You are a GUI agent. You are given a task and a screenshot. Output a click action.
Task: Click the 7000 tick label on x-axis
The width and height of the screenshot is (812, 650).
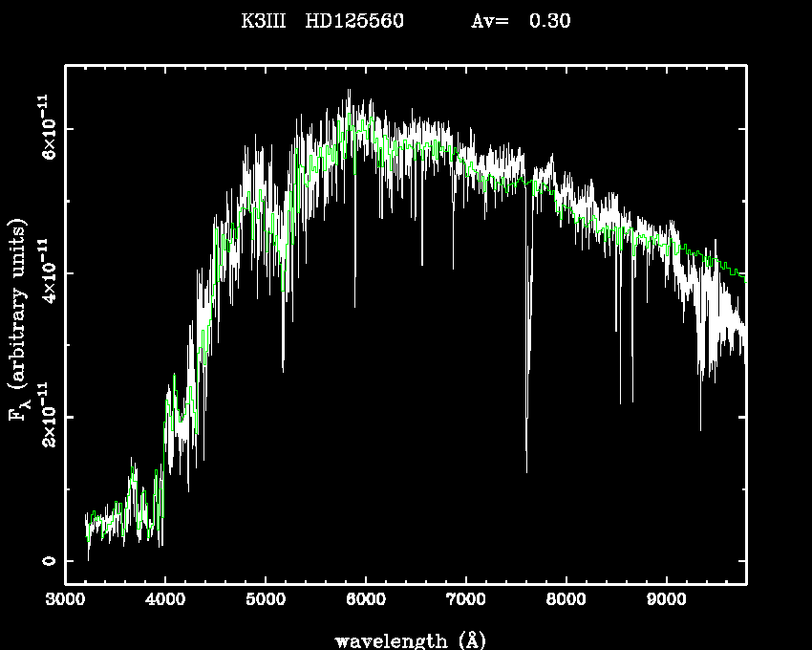465,601
